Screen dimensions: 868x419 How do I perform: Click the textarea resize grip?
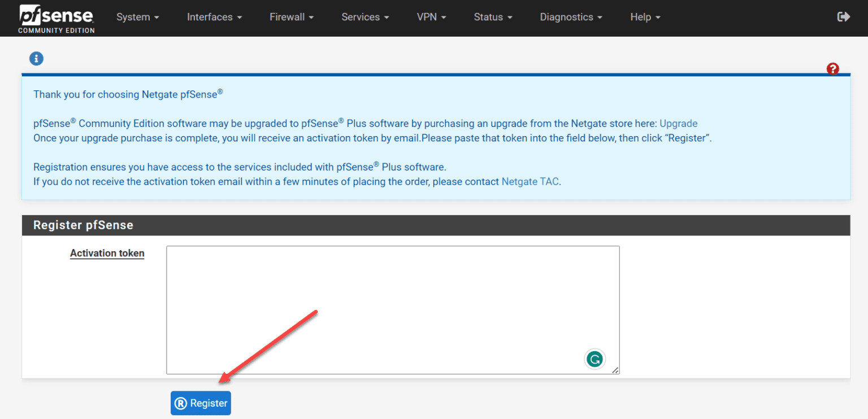point(616,370)
